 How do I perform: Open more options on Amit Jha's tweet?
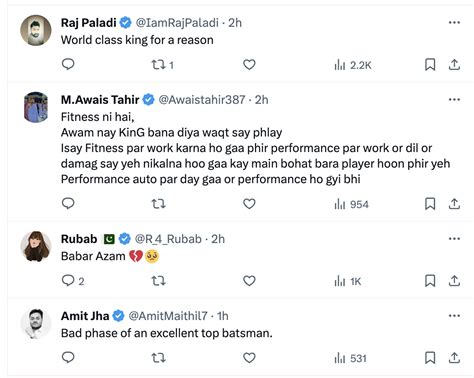pos(454,316)
